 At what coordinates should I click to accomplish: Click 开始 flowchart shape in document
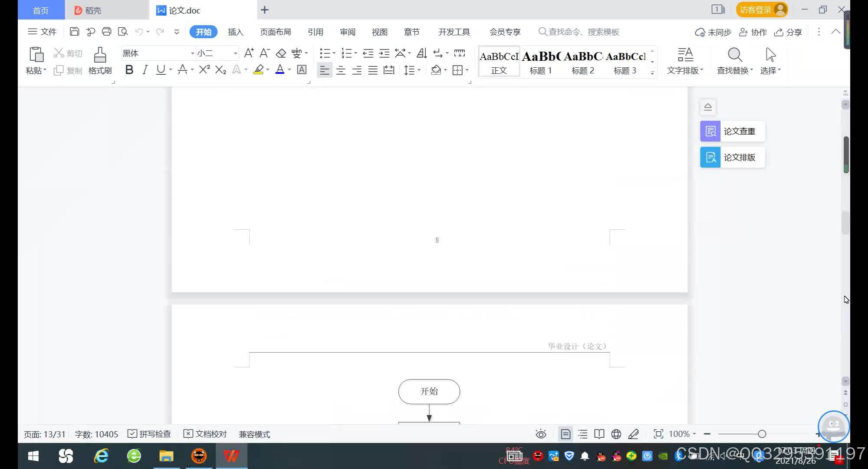[x=429, y=392]
